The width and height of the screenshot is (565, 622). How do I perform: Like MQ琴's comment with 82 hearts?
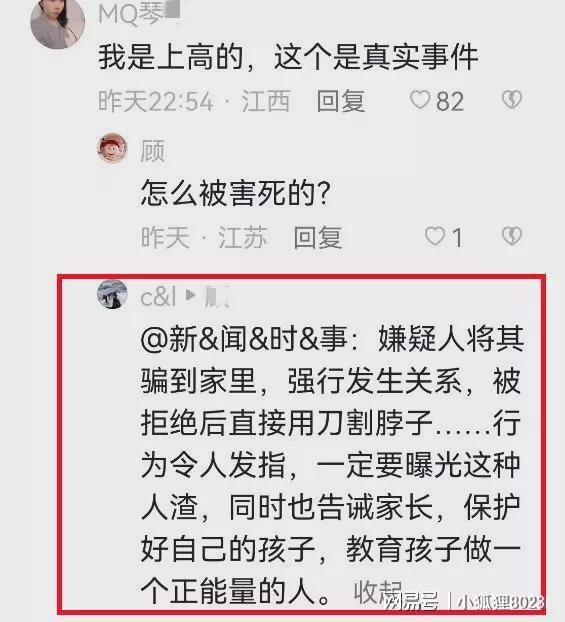pyautogui.click(x=420, y=100)
